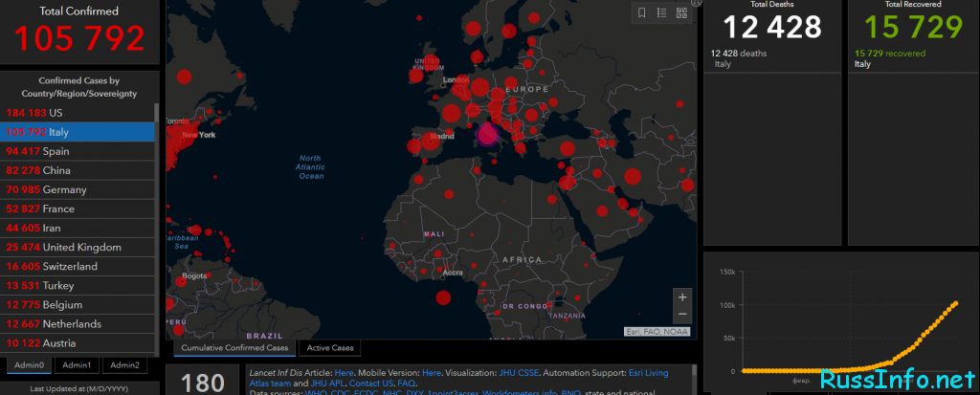Open the Esri Living Atlas team link

click(x=458, y=378)
